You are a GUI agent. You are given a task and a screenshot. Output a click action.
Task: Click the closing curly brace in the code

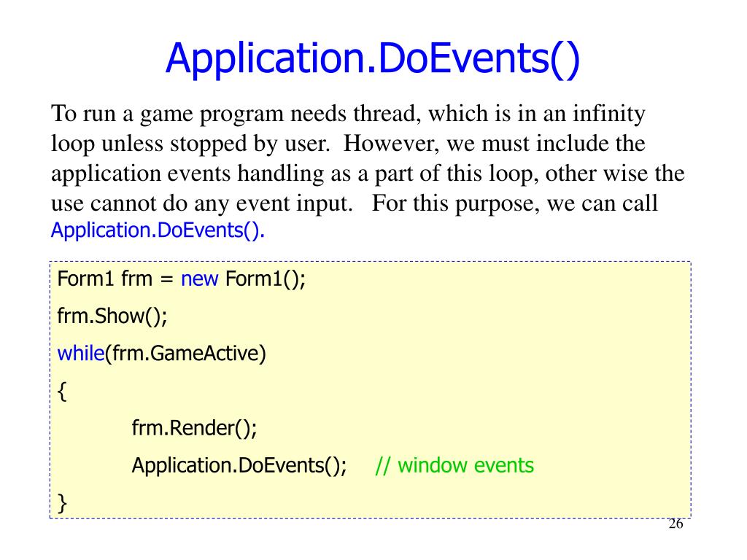(62, 503)
